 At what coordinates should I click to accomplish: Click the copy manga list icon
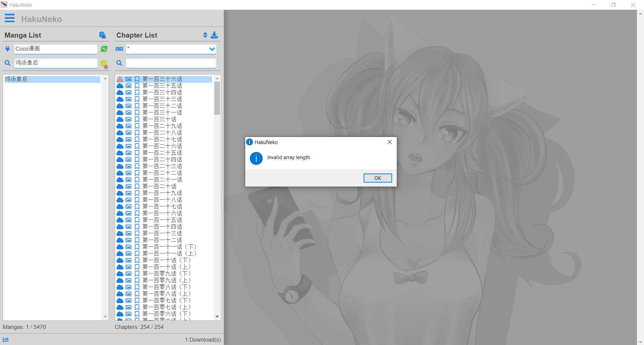pos(102,35)
